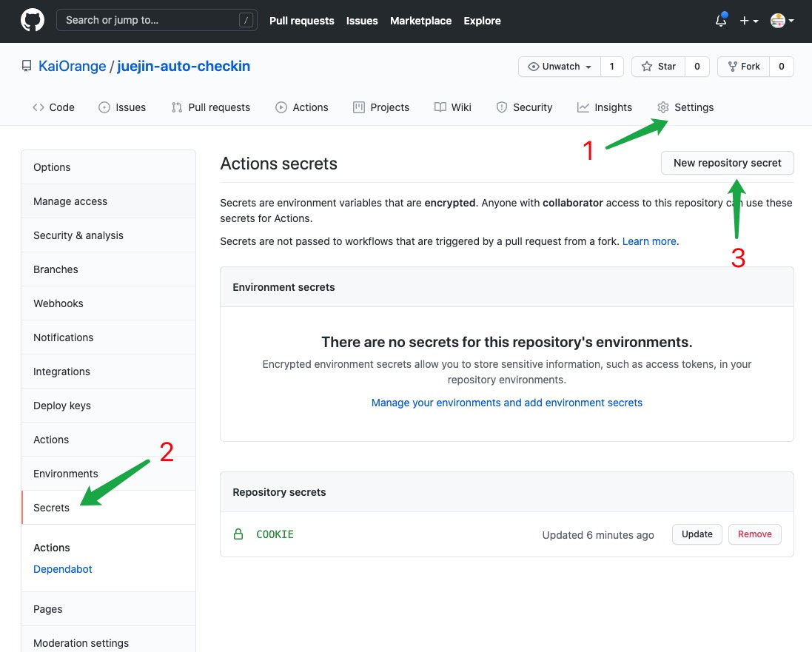Viewport: 812px width, 652px height.
Task: Click the fork count next to Fork
Action: click(782, 67)
